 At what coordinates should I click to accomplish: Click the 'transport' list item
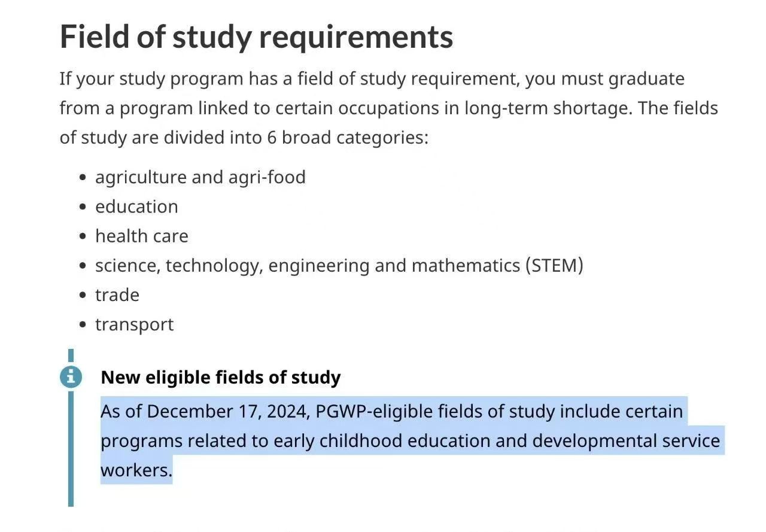click(x=135, y=324)
